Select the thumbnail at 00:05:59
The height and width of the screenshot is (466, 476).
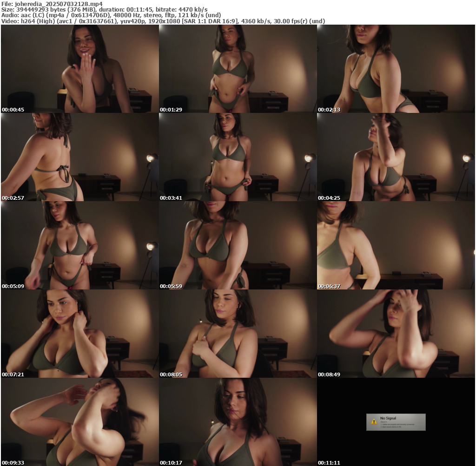pos(238,245)
